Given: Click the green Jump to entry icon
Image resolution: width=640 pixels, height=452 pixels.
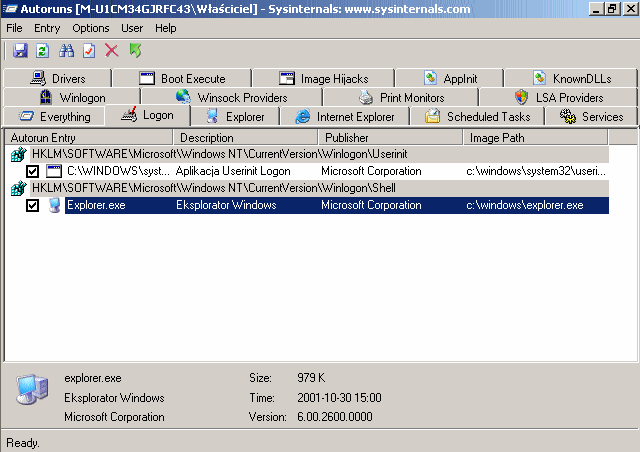Looking at the screenshot, I should 136,51.
